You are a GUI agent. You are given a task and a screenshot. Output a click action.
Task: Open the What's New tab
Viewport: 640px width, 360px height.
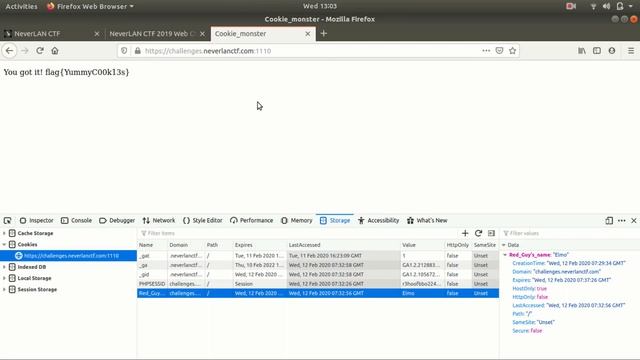click(427, 220)
